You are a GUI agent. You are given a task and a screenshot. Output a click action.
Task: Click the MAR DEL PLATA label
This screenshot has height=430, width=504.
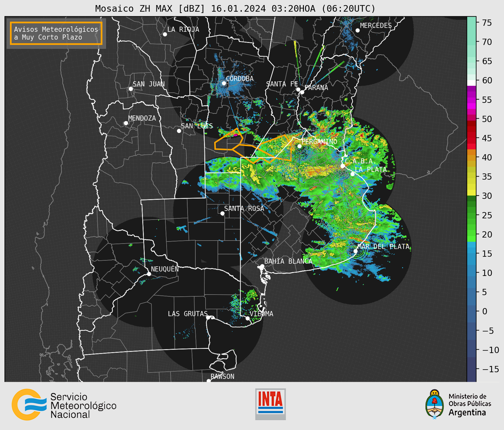pyautogui.click(x=384, y=247)
